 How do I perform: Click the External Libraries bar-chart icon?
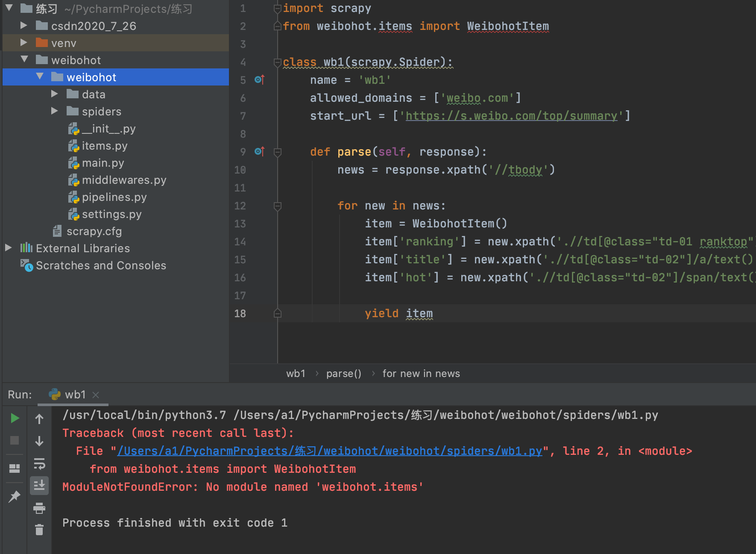[x=26, y=248]
